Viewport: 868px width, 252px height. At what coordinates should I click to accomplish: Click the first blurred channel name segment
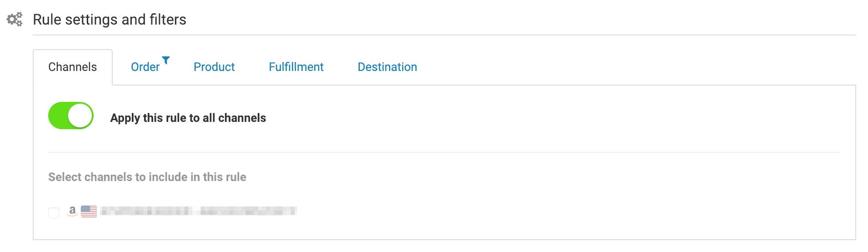(x=145, y=211)
